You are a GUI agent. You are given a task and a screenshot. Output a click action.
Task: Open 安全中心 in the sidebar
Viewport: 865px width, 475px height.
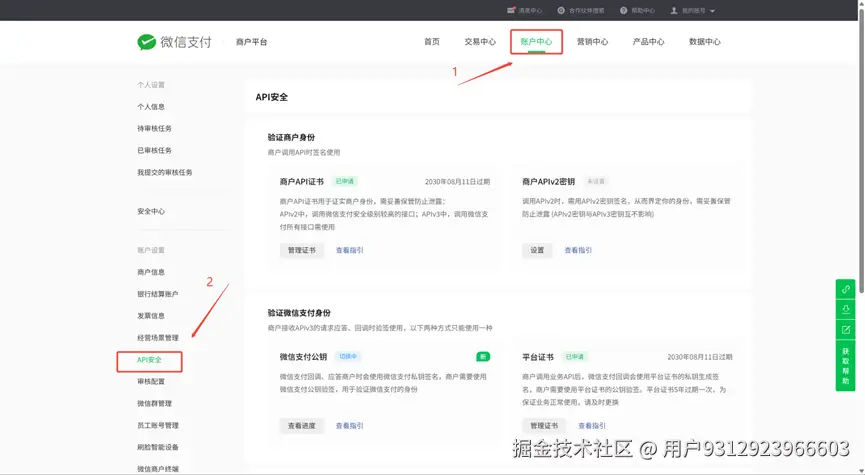click(151, 211)
